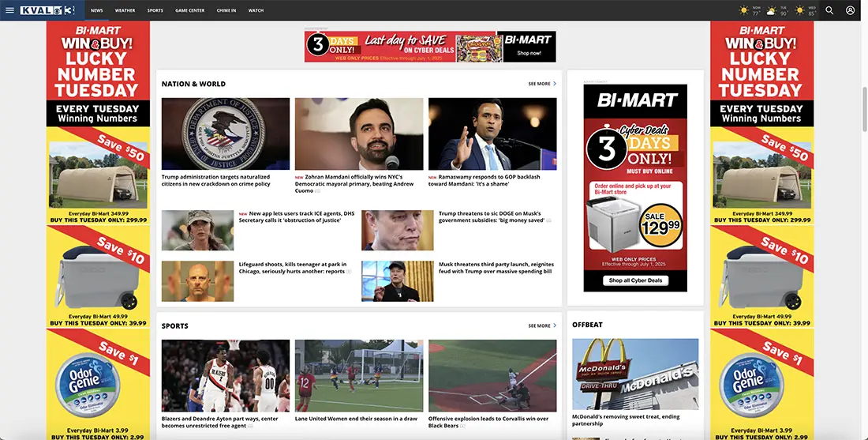The image size is (868, 440).
Task: Open Zohran Mamdani wins primary headline
Action: click(354, 183)
